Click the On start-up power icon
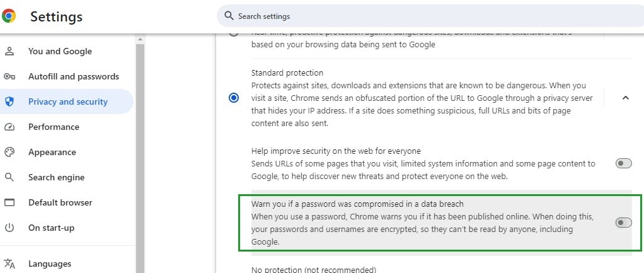The image size is (644, 273). (9, 228)
